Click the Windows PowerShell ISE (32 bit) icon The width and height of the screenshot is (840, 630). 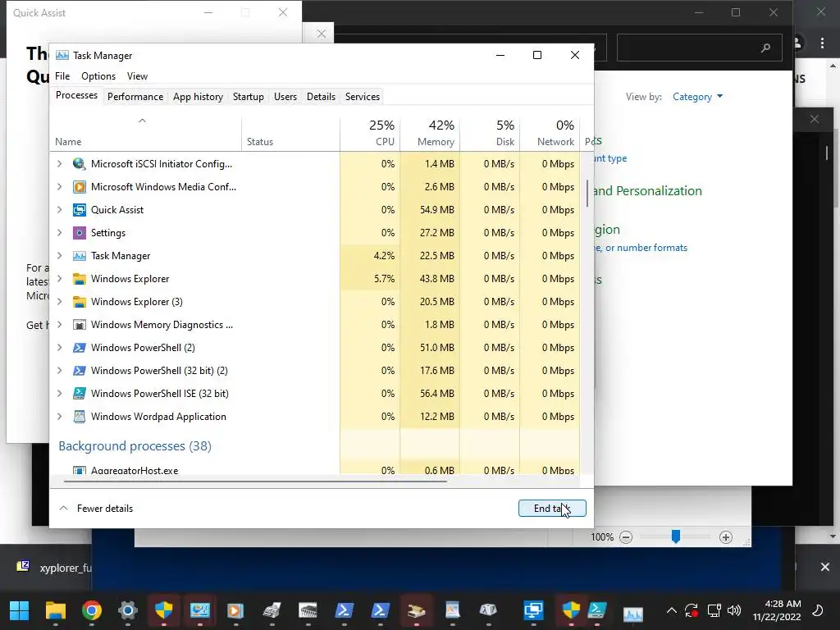coord(80,394)
